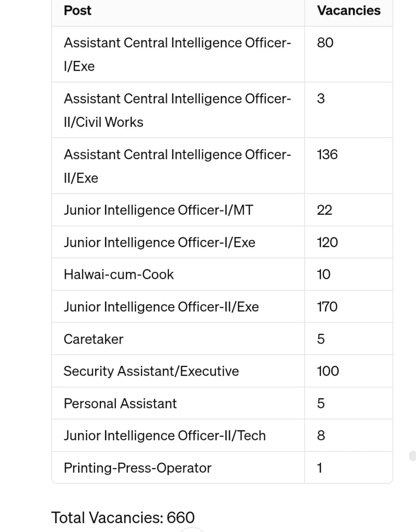Select Assistant Central Intelligence Officer-II/Exe post
This screenshot has width=416, height=532.
177,166
